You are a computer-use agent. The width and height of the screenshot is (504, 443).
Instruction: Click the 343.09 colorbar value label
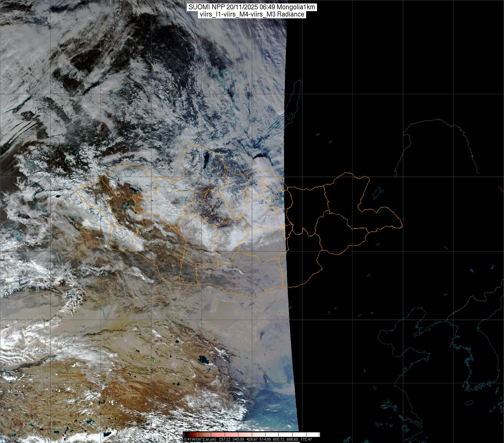[x=238, y=439]
